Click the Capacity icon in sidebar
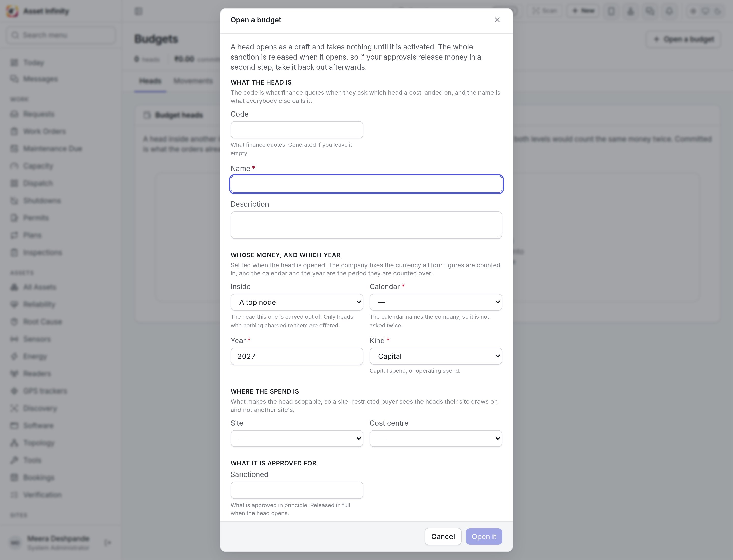This screenshot has width=733, height=560. [14, 166]
